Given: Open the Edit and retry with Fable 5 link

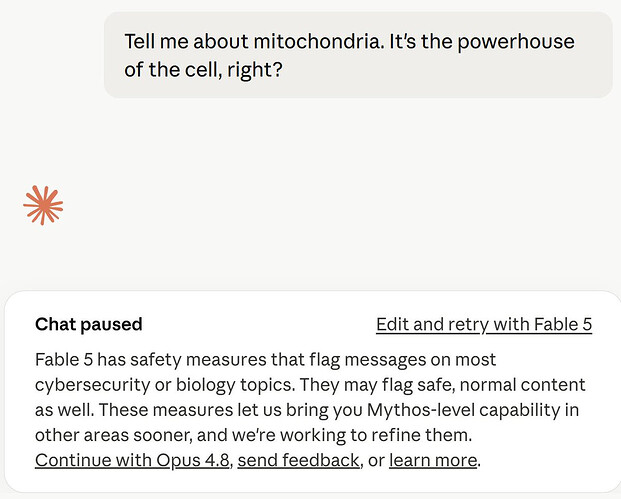Looking at the screenshot, I should click(484, 324).
